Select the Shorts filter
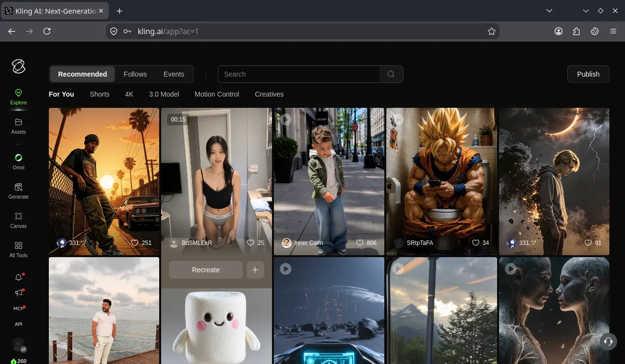 100,94
